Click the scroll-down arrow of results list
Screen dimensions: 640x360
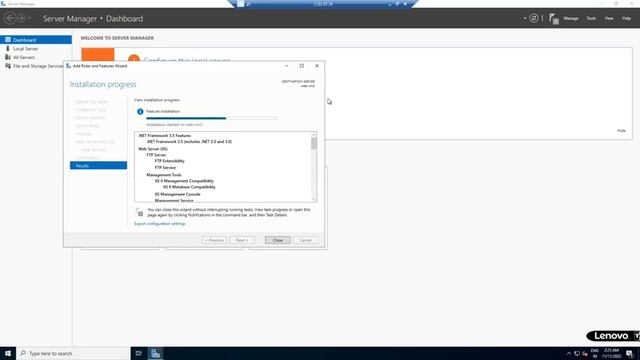pyautogui.click(x=313, y=199)
